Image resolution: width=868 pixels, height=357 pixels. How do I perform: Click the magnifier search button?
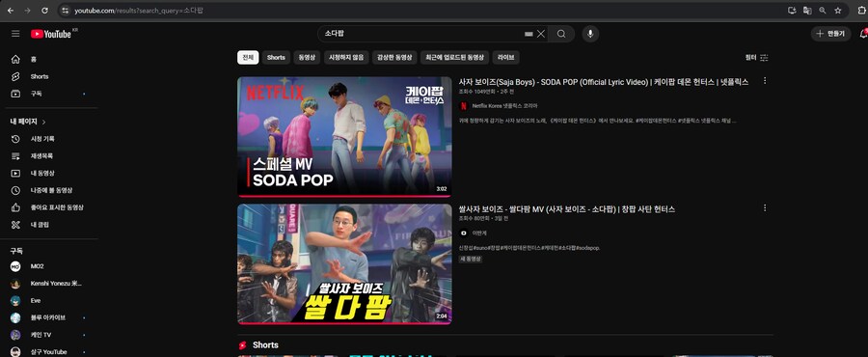pyautogui.click(x=561, y=34)
